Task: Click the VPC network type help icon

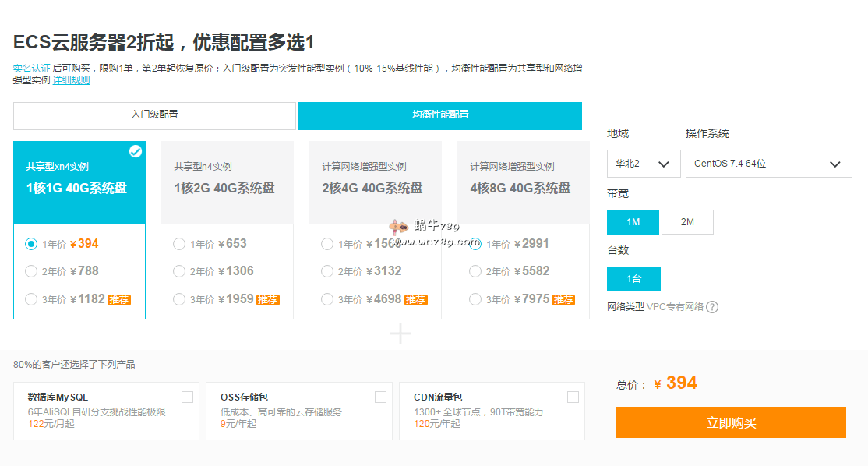Action: pyautogui.click(x=712, y=307)
